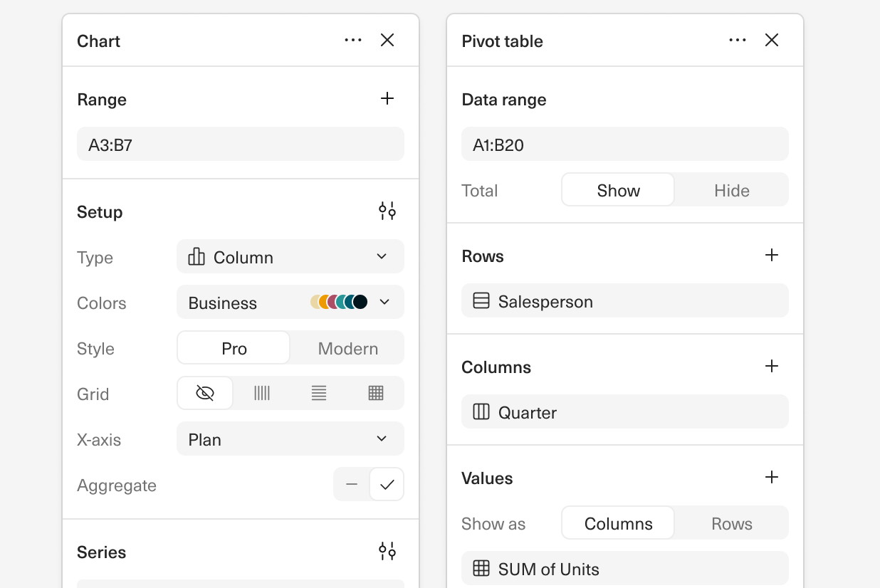Screen dimensions: 880x588
Task: Show values as Rows
Action: 732,523
